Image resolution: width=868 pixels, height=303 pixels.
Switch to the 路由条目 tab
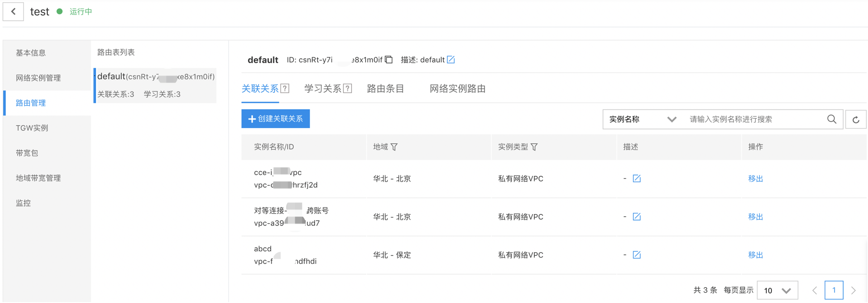[x=385, y=89]
